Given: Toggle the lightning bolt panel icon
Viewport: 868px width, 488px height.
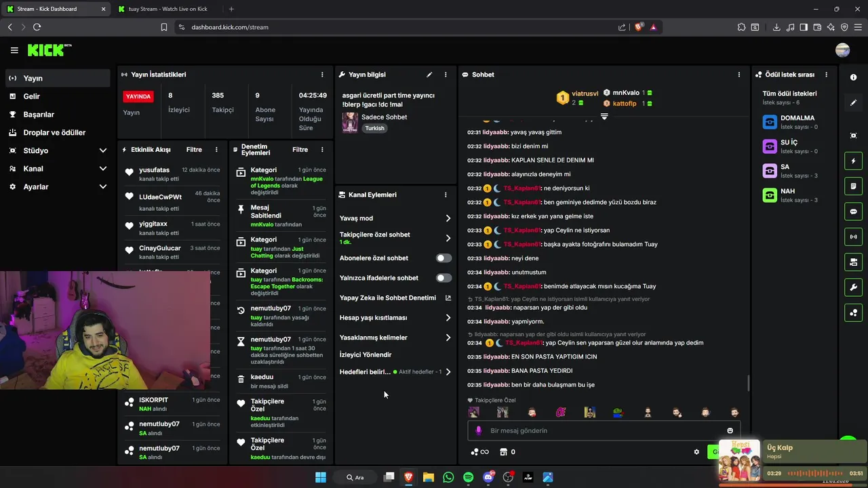Looking at the screenshot, I should tap(853, 161).
